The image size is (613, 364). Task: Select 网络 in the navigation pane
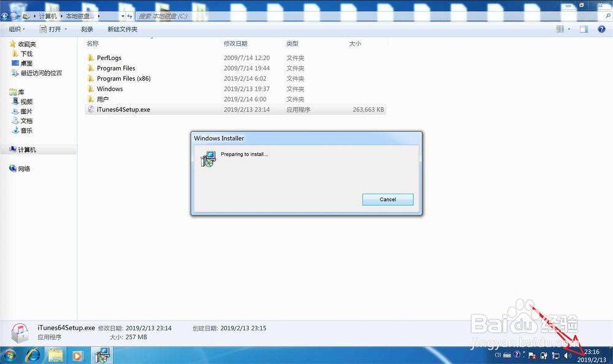[x=24, y=169]
